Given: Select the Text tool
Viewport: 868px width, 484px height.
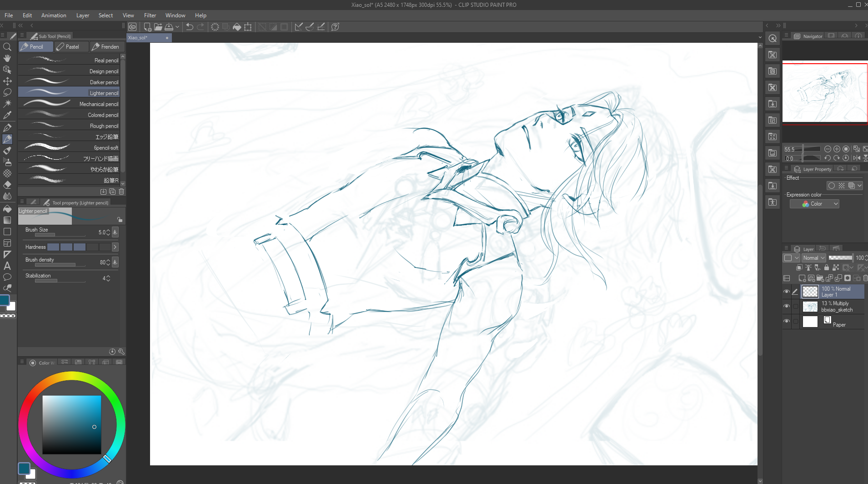Looking at the screenshot, I should click(x=7, y=266).
